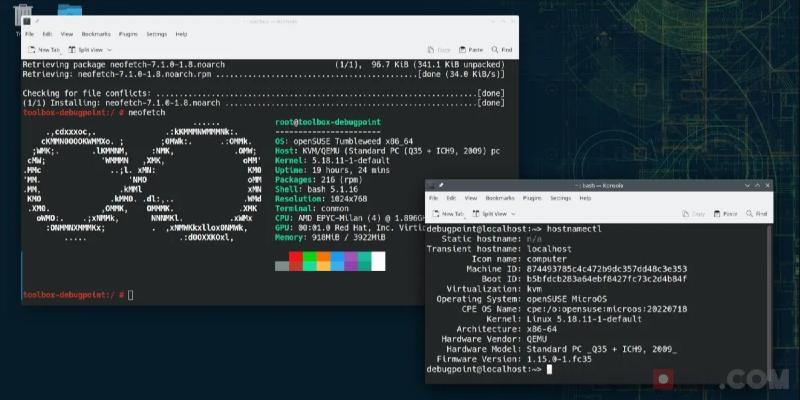Click Find in toolbox Konsole toolbar
The height and width of the screenshot is (400, 800).
tap(502, 50)
